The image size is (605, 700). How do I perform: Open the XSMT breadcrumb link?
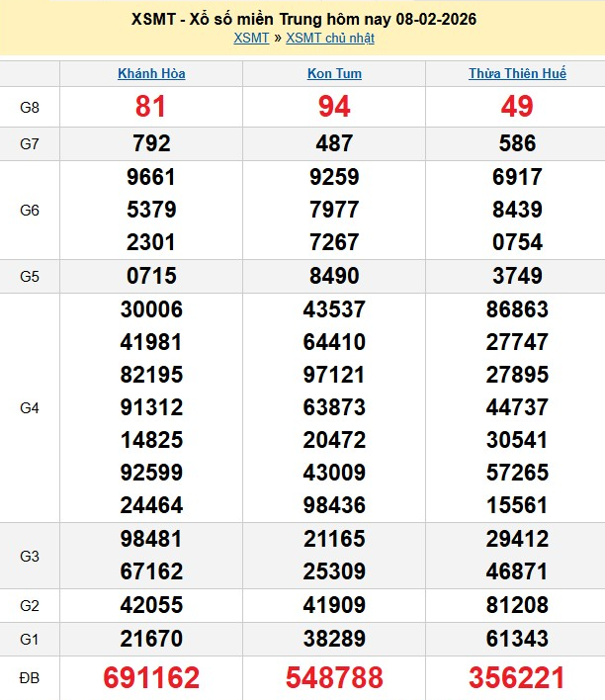[249, 39]
